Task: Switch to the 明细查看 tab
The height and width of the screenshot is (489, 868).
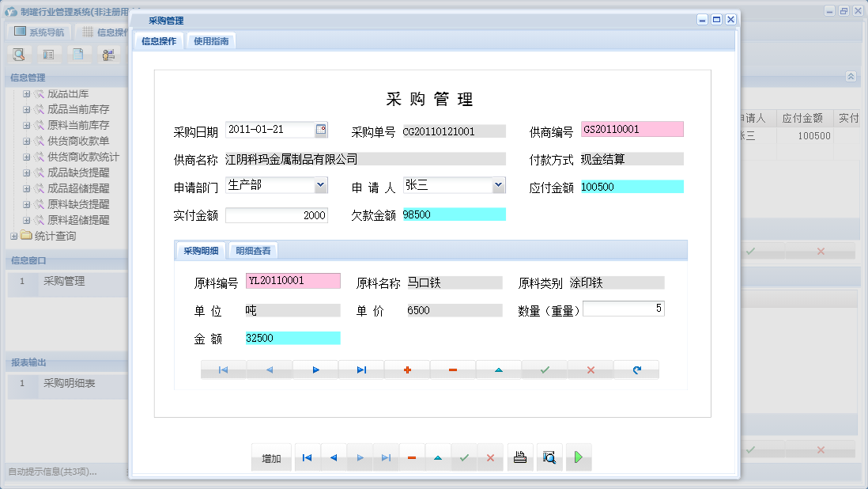Action: (251, 250)
